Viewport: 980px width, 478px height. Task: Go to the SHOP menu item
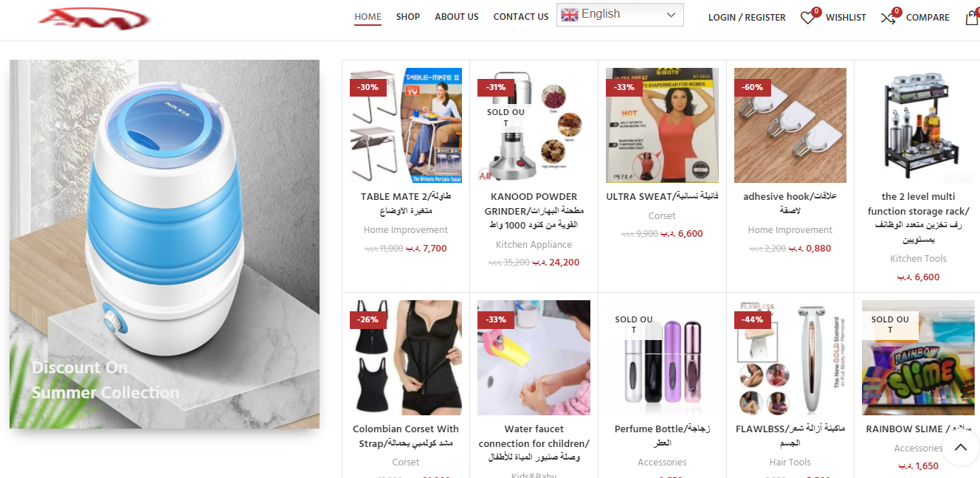(408, 17)
